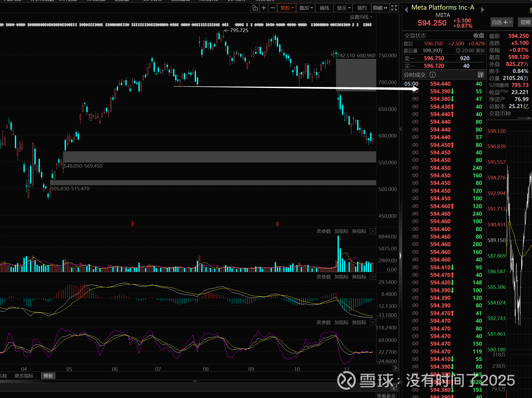This screenshot has height=398, width=532.
Task: Toggle 简约 simple view mode
Action: (362, 8)
